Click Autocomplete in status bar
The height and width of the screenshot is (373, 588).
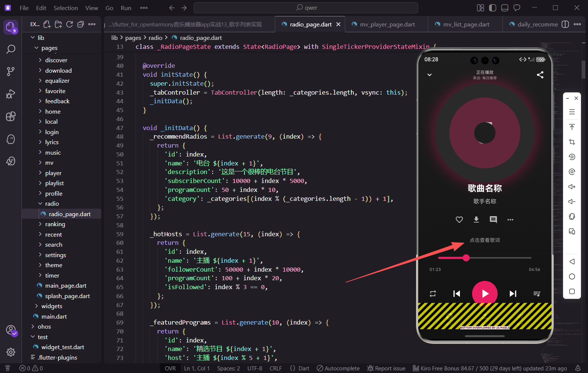(338, 368)
